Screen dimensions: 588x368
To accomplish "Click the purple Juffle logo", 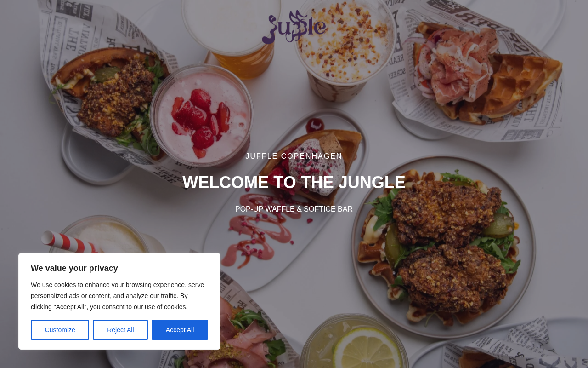I will [294, 27].
